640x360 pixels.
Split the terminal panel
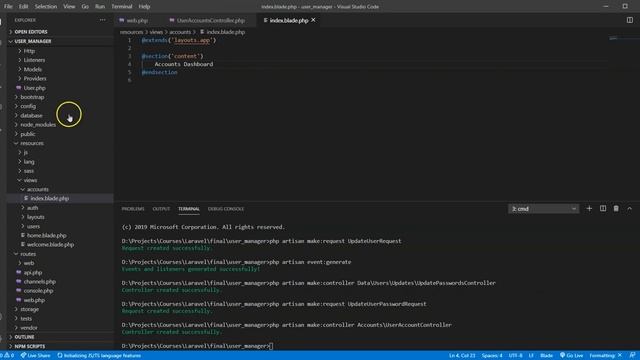(603, 209)
